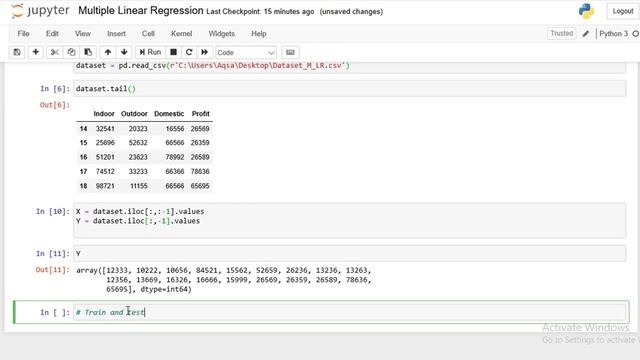Open the Widgets menu
This screenshot has height=360, width=640.
point(221,34)
